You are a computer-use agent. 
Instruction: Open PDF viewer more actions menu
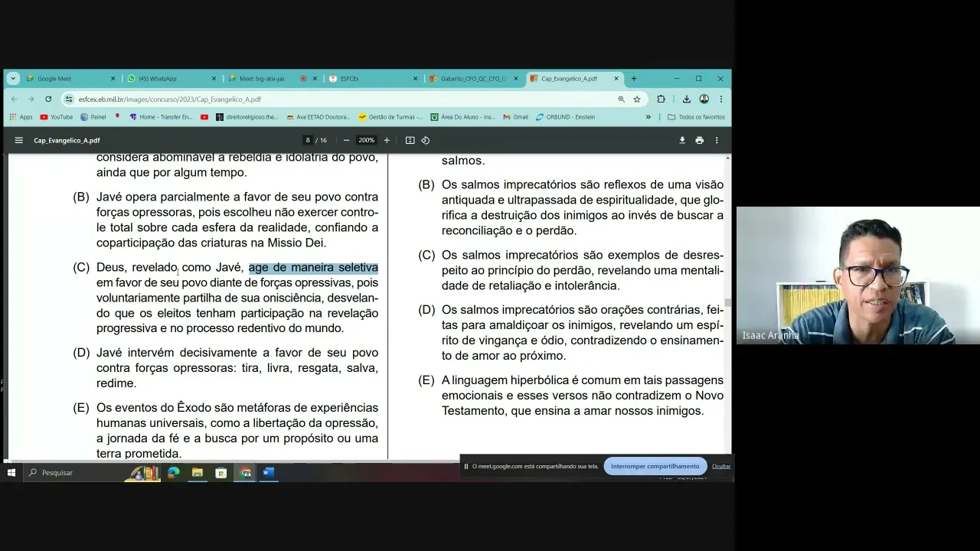click(x=717, y=140)
